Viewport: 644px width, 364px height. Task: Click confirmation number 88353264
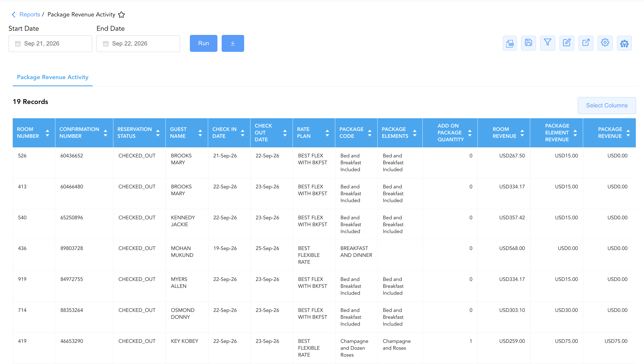pos(72,310)
